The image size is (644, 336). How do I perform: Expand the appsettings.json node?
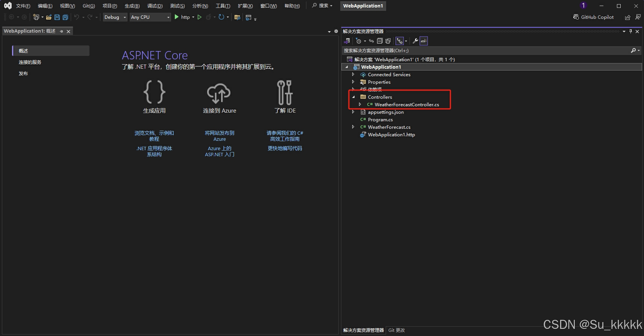point(353,112)
